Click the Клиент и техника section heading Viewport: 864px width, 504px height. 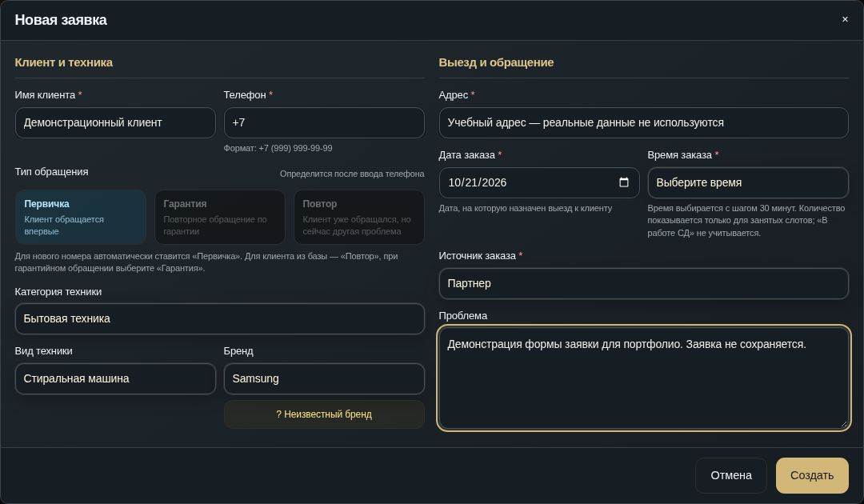tap(63, 62)
